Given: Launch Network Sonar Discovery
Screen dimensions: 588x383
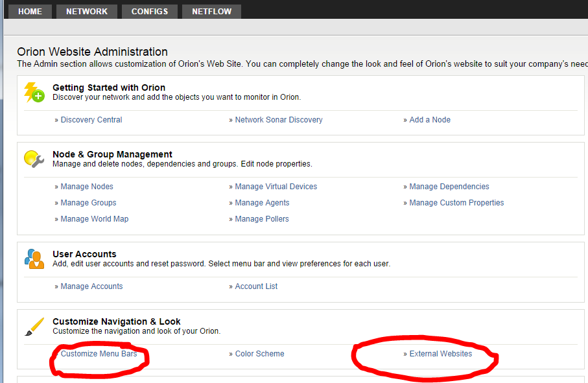Looking at the screenshot, I should (x=279, y=119).
